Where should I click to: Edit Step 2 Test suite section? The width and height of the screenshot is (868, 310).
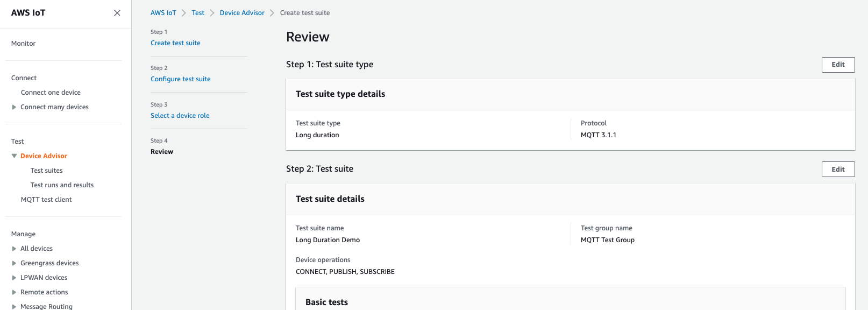coord(838,170)
